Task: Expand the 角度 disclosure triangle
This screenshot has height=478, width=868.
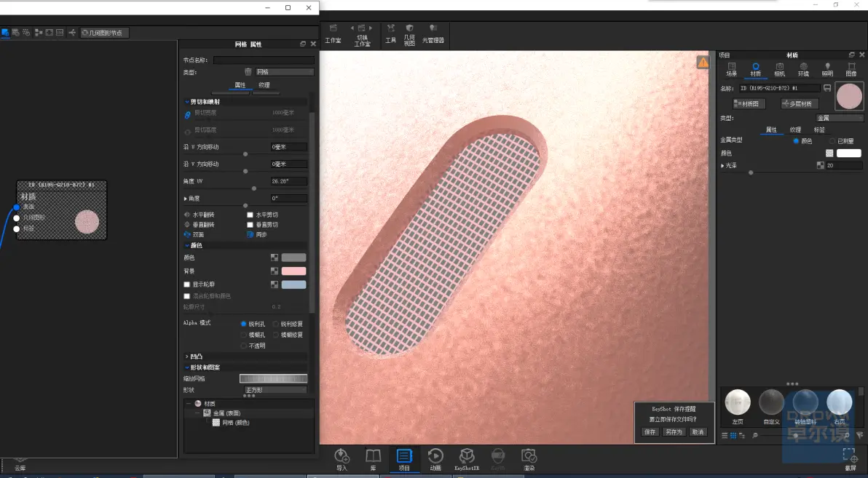Action: click(186, 198)
